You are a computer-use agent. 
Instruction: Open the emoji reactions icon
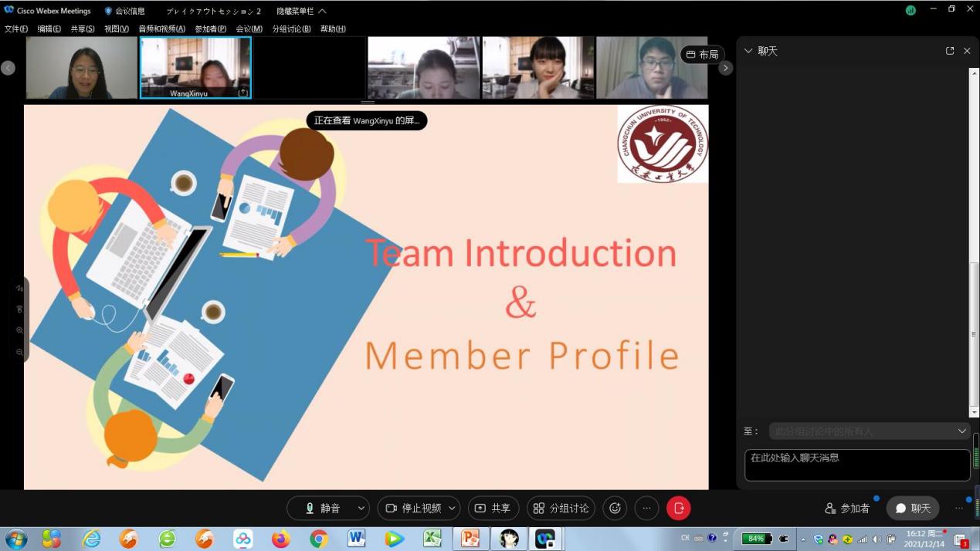615,508
